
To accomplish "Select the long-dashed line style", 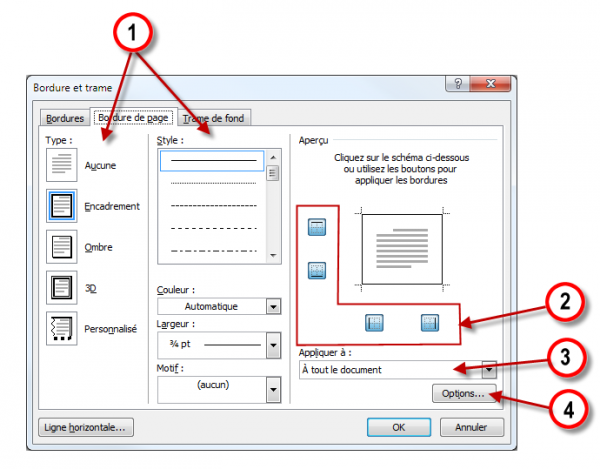I will tap(214, 228).
